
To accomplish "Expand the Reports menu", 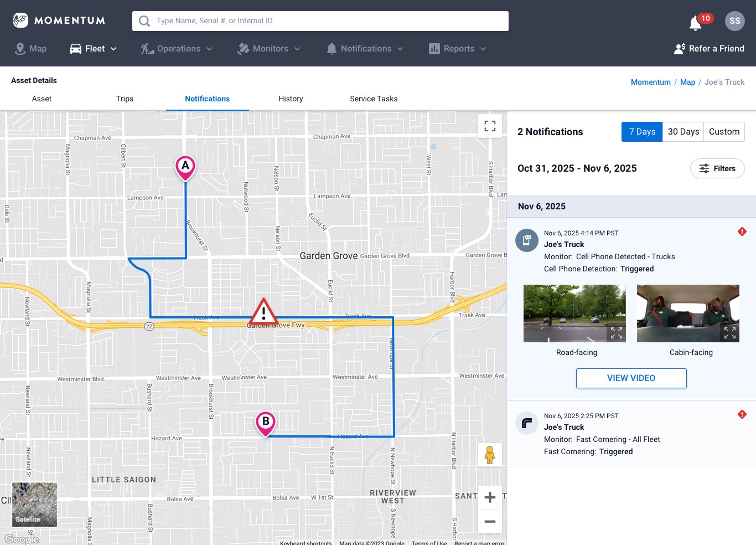I will 457,49.
